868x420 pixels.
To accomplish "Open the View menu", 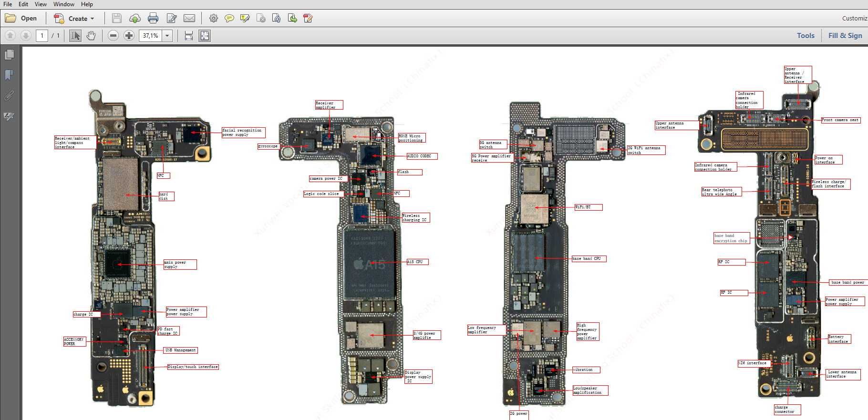I will (41, 4).
